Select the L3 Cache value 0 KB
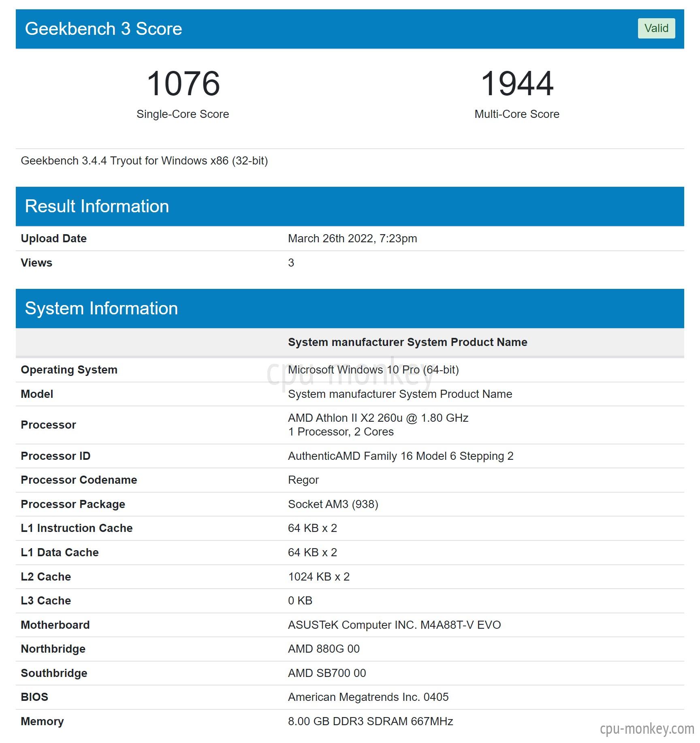 click(300, 600)
